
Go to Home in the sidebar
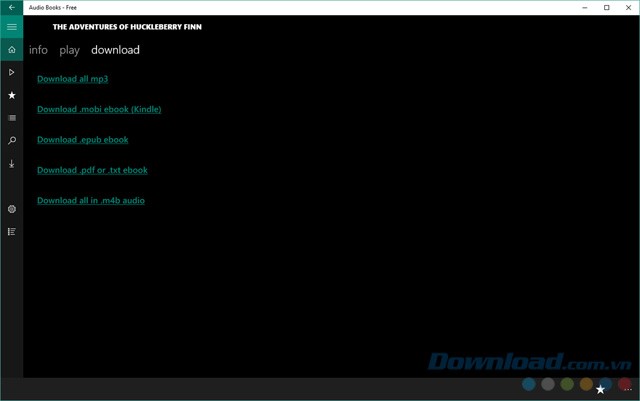click(x=12, y=50)
